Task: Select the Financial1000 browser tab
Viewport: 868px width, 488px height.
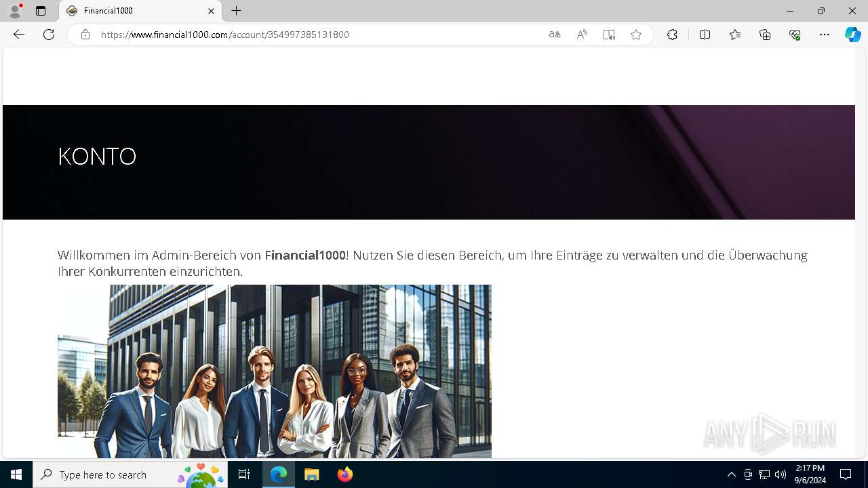Action: tap(140, 11)
